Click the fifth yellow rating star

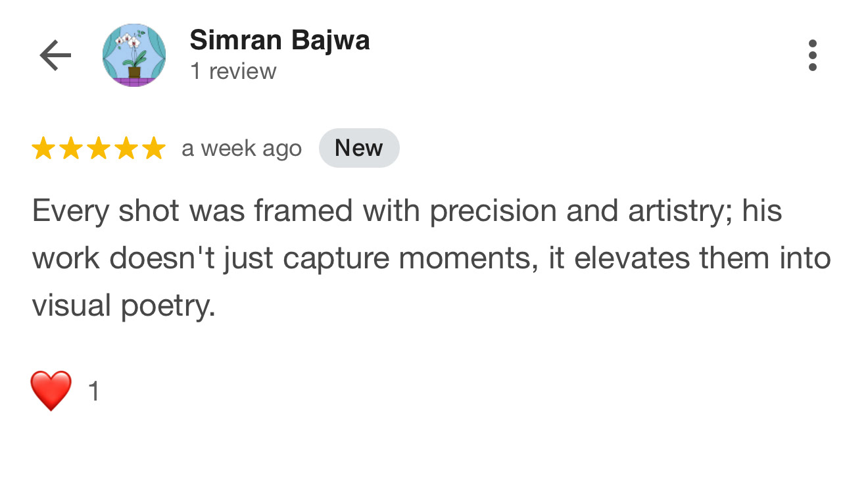(x=154, y=149)
